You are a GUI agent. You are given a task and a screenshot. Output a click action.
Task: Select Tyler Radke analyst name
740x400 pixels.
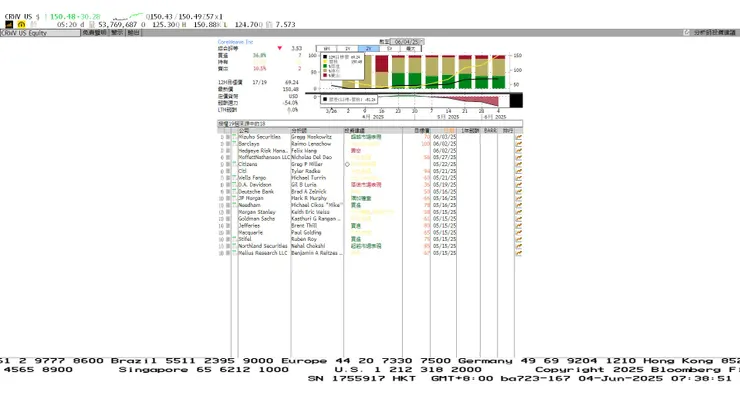[x=305, y=171]
